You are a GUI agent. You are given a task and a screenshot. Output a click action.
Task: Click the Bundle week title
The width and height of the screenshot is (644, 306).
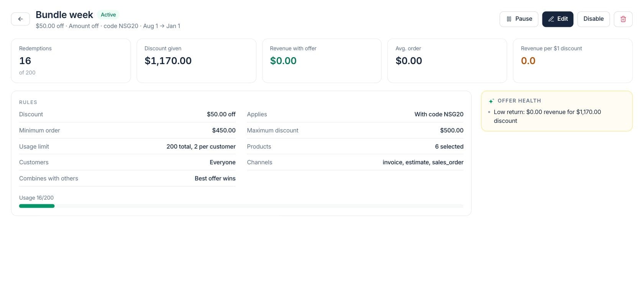[64, 15]
